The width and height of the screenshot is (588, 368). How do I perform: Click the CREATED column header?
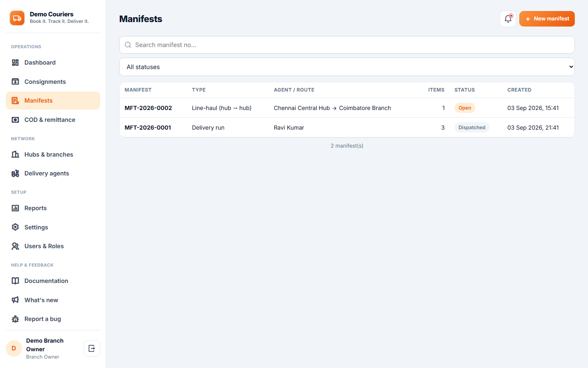tap(519, 90)
